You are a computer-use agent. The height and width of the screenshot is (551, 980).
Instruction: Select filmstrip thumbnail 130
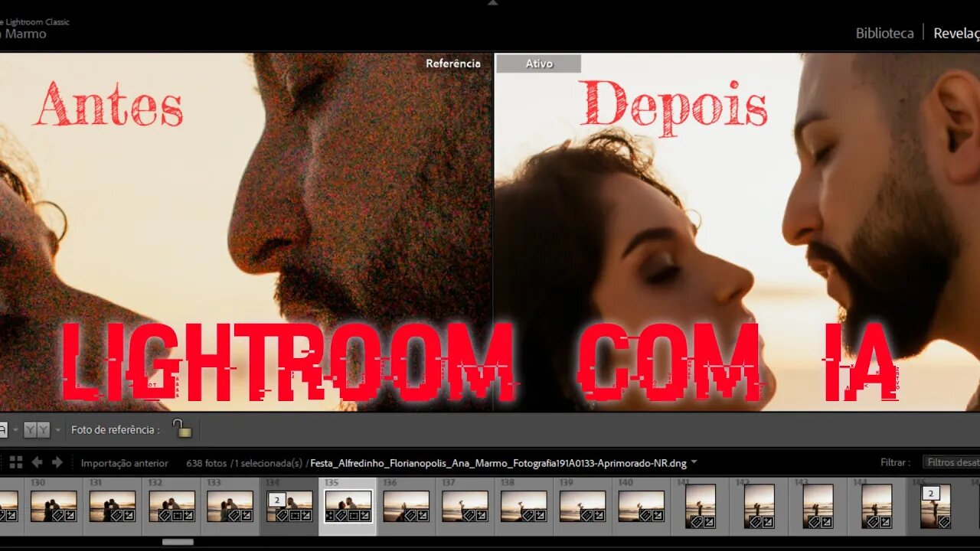tap(54, 506)
